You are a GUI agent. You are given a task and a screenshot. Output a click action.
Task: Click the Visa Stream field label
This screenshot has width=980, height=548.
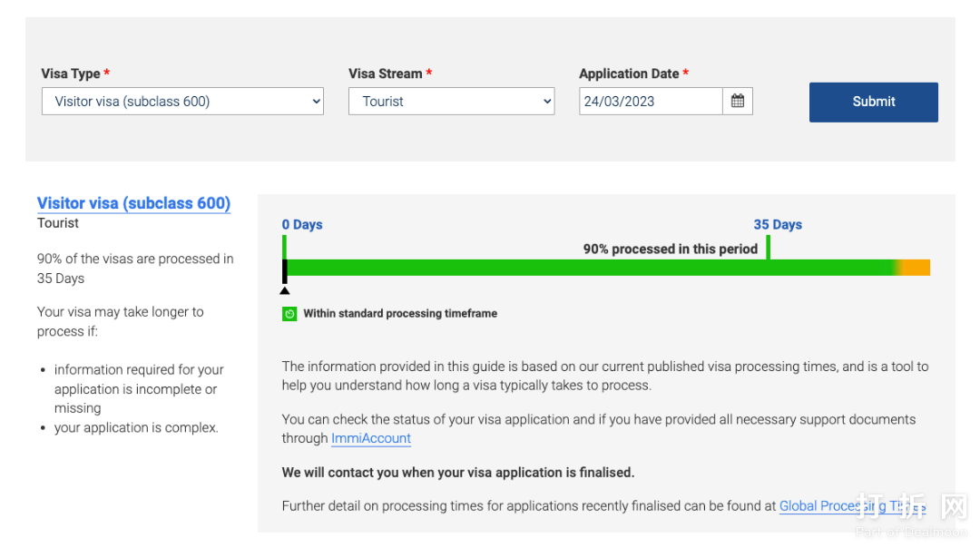386,73
